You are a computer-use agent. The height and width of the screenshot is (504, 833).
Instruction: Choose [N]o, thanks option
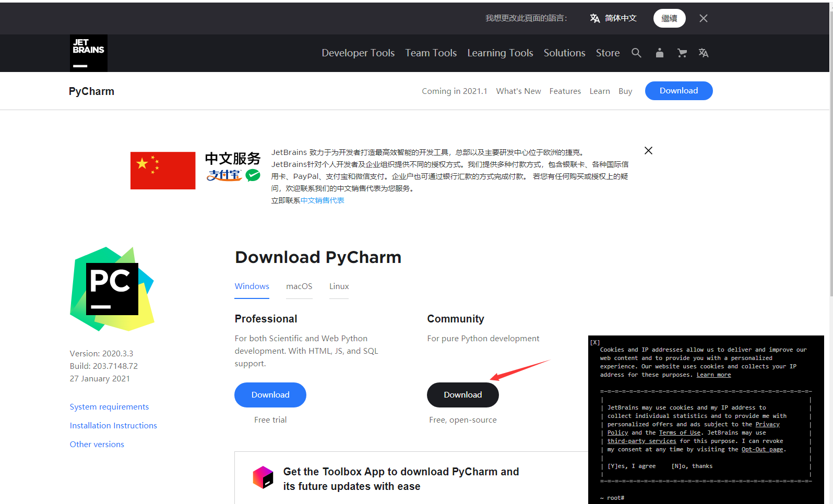[x=692, y=466]
